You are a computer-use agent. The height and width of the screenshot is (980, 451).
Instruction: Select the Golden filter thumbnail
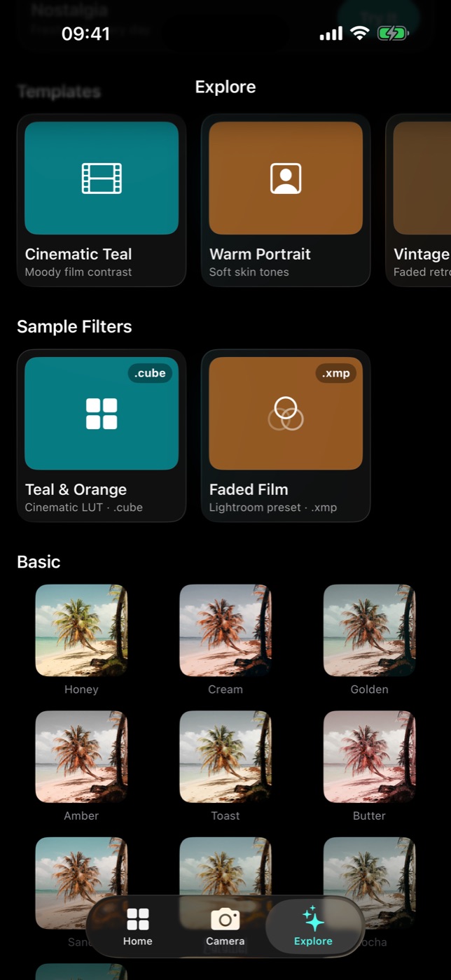tap(369, 631)
